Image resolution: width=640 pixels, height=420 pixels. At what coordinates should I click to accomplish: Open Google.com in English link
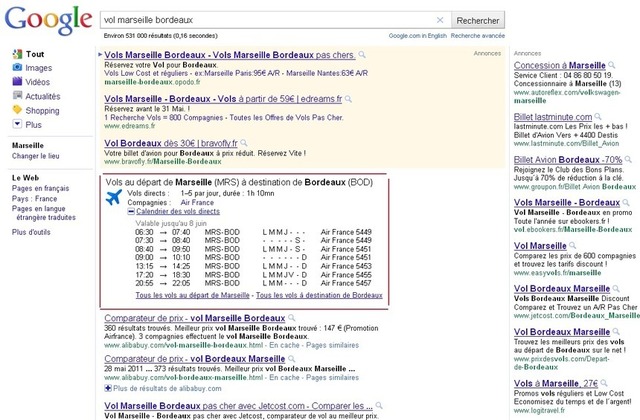tap(418, 36)
